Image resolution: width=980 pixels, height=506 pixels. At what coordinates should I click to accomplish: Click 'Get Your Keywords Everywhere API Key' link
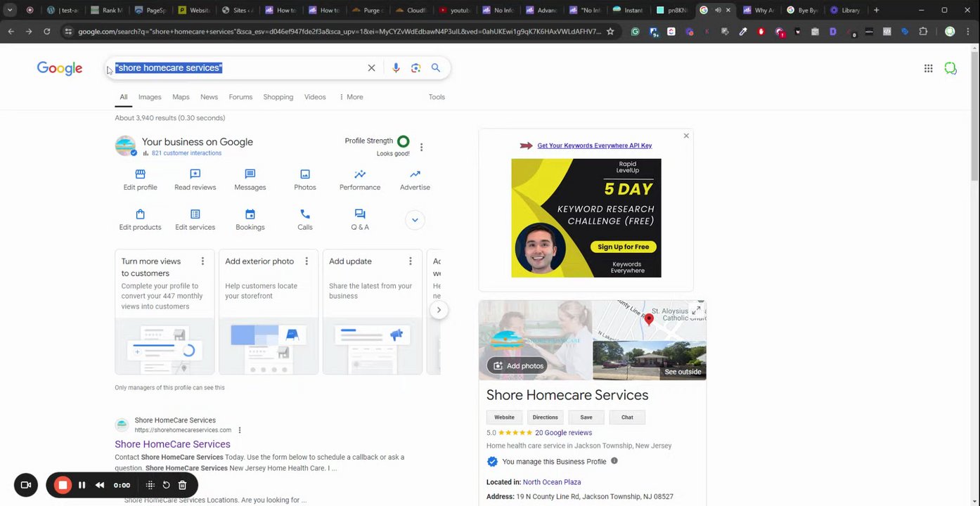click(x=594, y=145)
